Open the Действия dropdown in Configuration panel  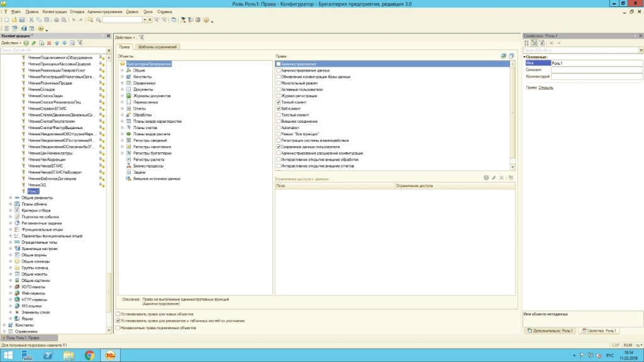click(x=11, y=43)
